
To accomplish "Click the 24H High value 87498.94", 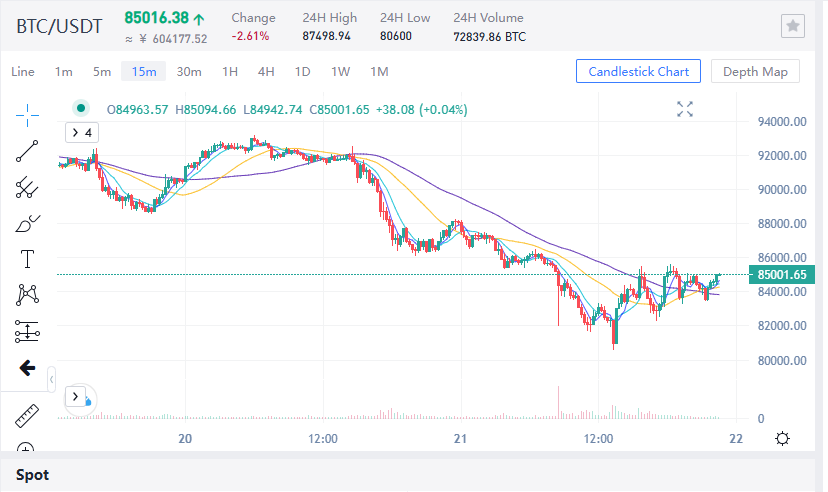I will pyautogui.click(x=326, y=36).
